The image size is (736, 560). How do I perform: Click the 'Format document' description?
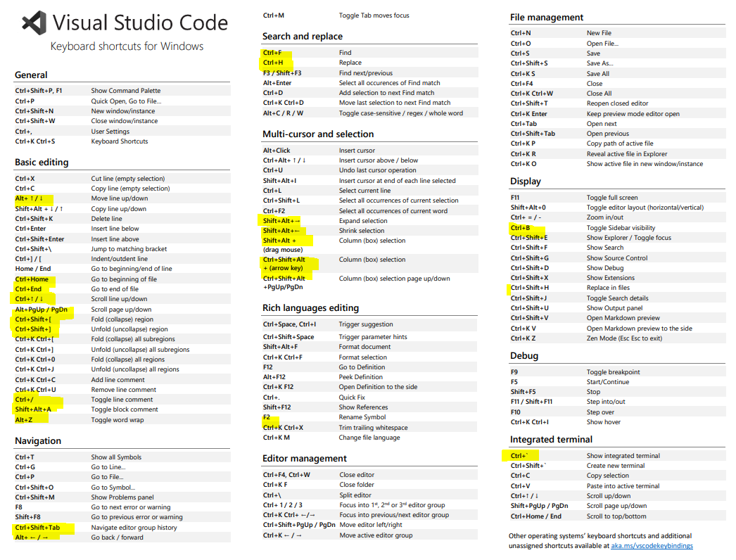[364, 347]
